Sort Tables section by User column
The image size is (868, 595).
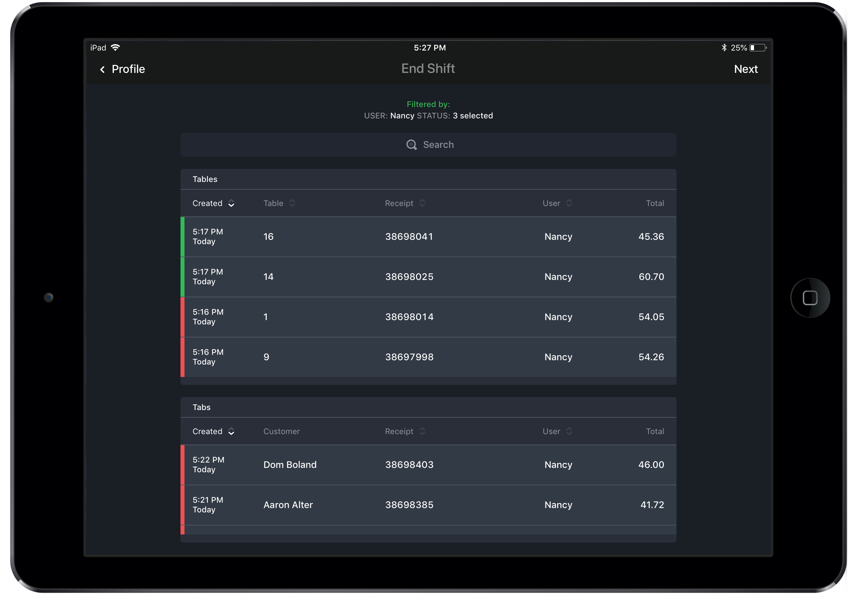click(557, 203)
